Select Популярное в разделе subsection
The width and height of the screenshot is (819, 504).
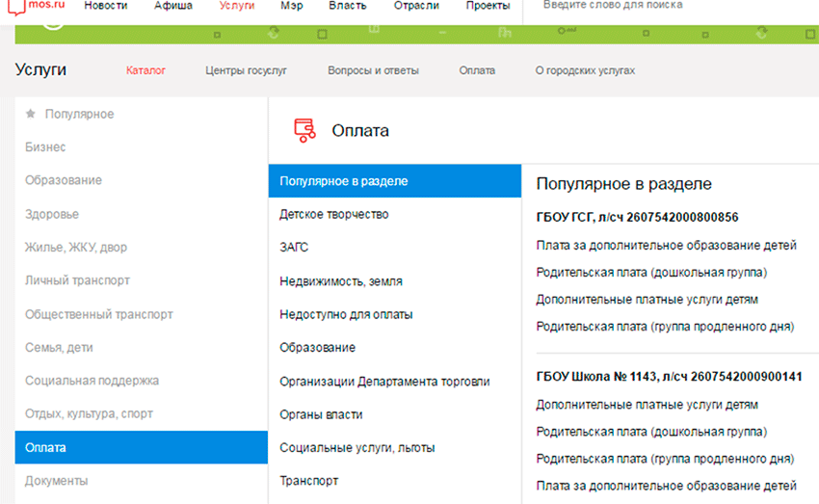pos(395,181)
